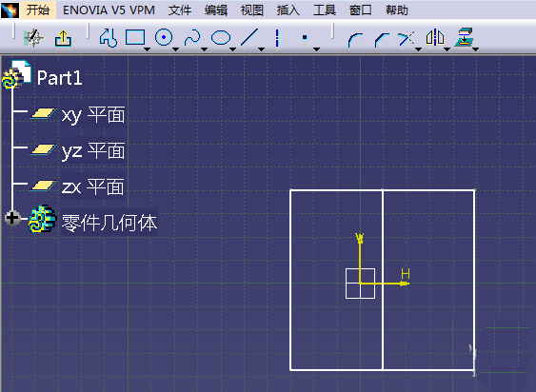The image size is (536, 392).
Task: Open the 编辑 menu
Action: coord(216,10)
